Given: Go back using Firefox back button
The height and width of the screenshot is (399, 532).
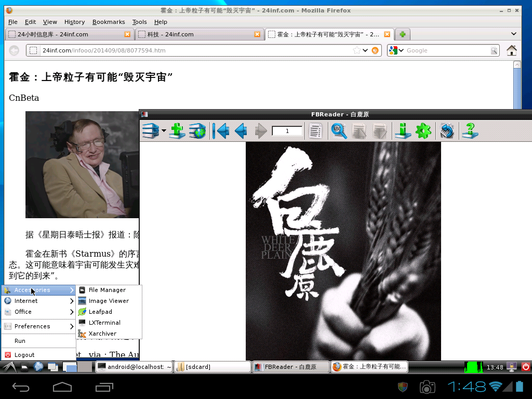Looking at the screenshot, I should (x=14, y=50).
